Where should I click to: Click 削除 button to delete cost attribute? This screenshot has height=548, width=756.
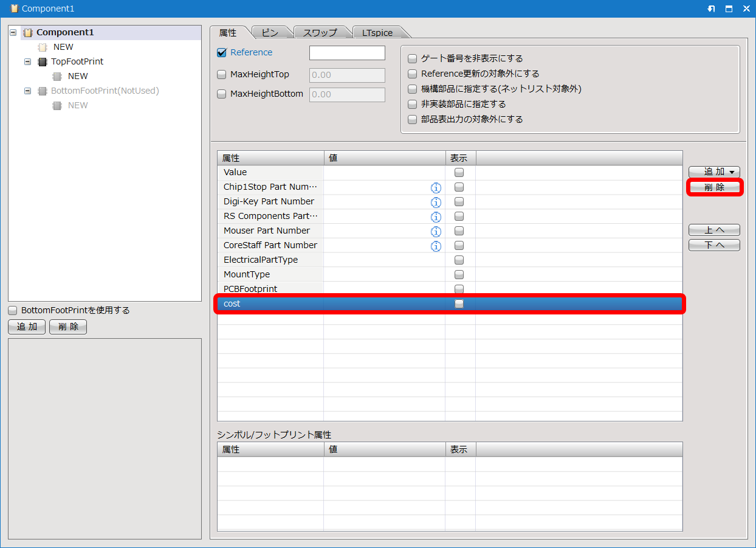click(x=714, y=187)
